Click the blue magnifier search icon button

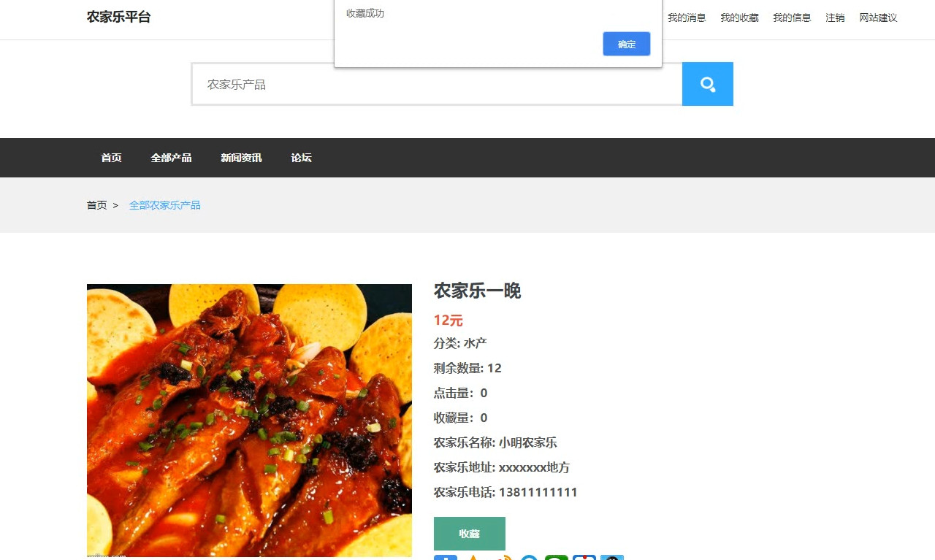[707, 84]
